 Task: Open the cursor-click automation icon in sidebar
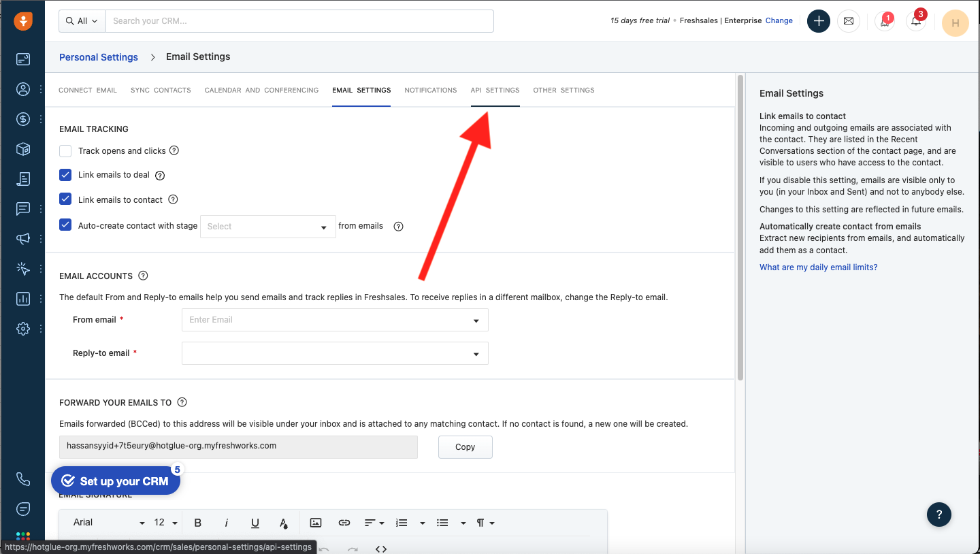pos(23,269)
